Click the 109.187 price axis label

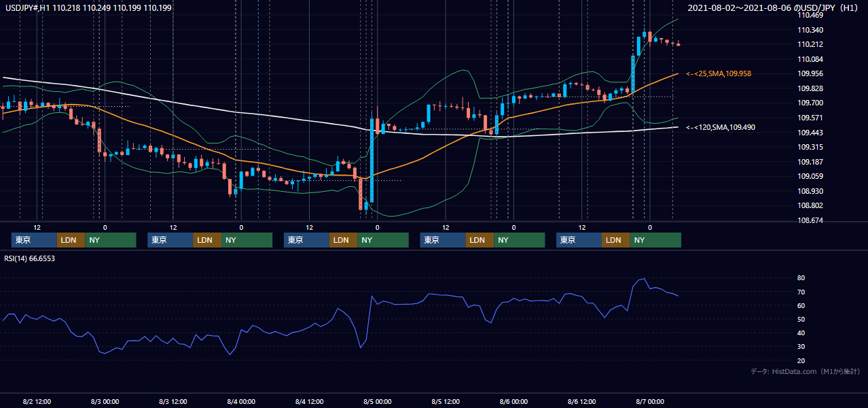[x=812, y=162]
